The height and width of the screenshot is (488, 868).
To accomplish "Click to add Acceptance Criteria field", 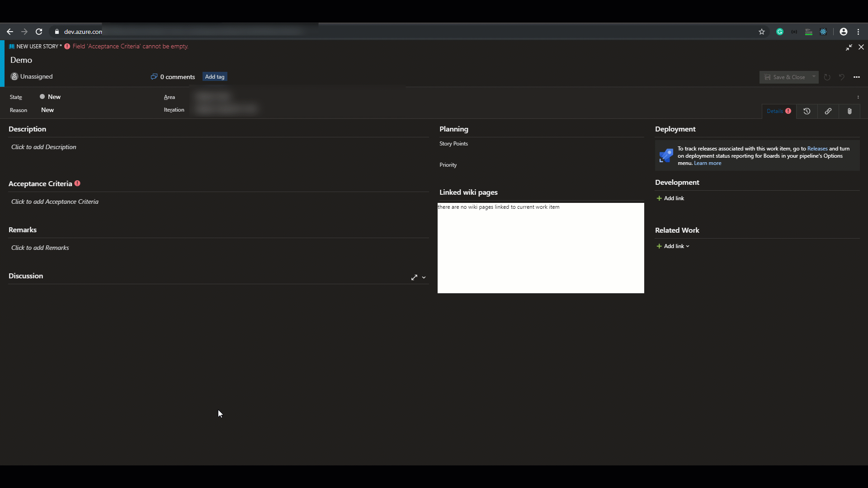I will [x=55, y=202].
